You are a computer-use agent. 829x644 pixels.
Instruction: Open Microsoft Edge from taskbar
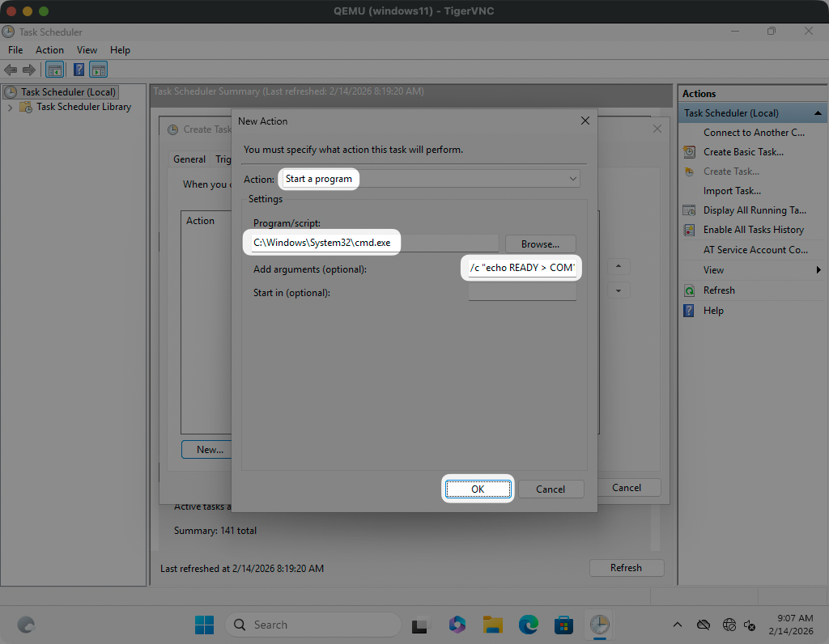528,625
